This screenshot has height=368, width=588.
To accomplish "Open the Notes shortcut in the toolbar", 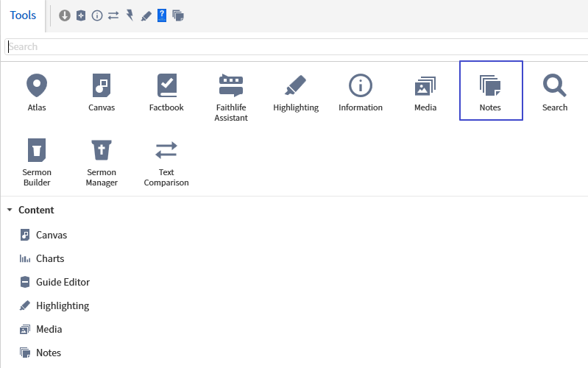I will (178, 15).
